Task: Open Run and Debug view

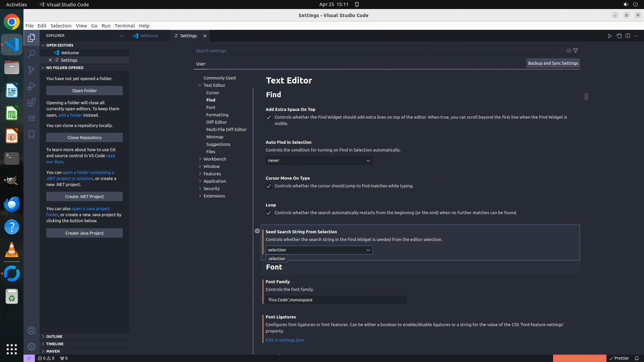Action: (32, 86)
